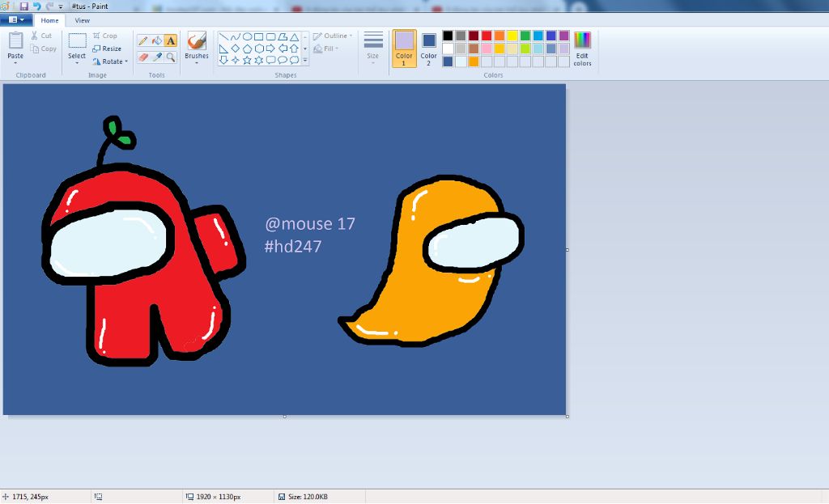Choose the purple color swatch
The image size is (829, 504).
point(564,36)
